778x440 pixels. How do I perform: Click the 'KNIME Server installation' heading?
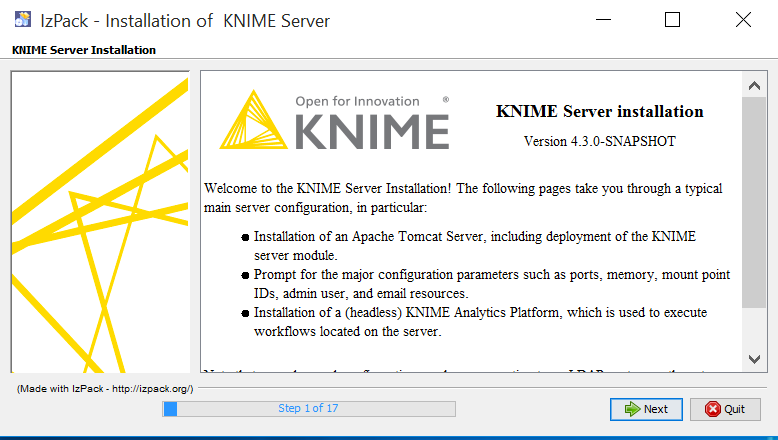[x=599, y=112]
